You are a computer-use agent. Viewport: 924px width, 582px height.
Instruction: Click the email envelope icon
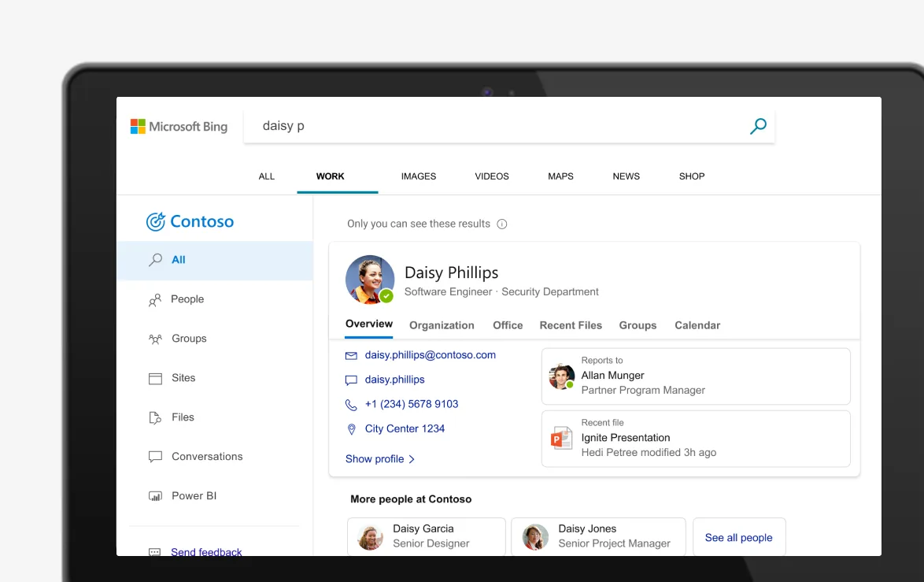coord(351,355)
